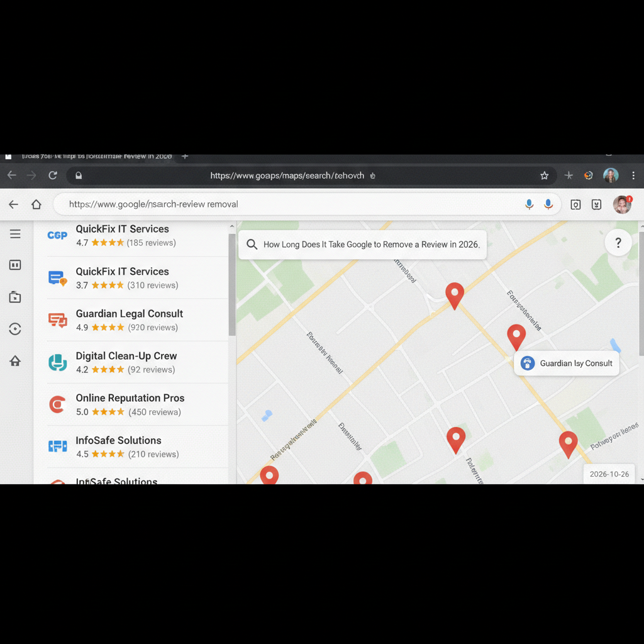The width and height of the screenshot is (644, 644).
Task: Go back using page-level back arrow
Action: pos(14,204)
